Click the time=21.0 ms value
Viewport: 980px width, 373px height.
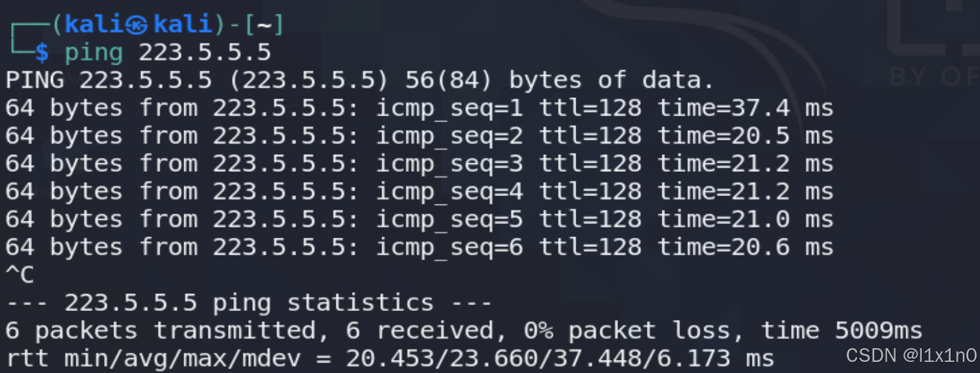[x=745, y=219]
